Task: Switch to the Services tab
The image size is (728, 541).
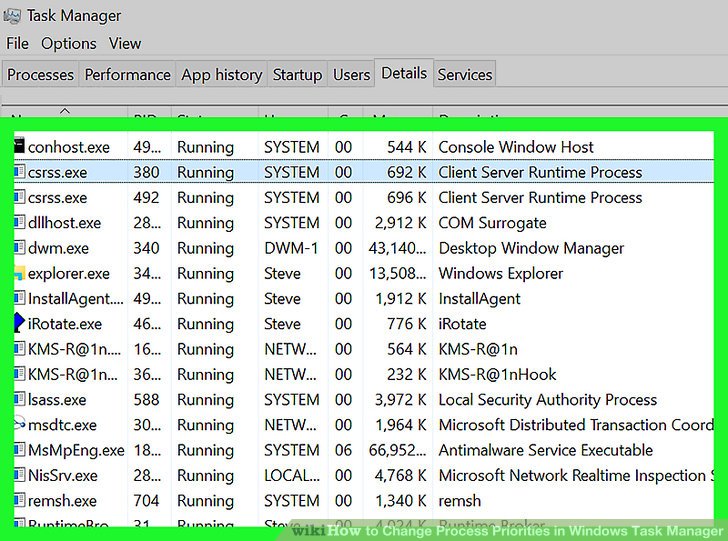Action: [x=465, y=74]
